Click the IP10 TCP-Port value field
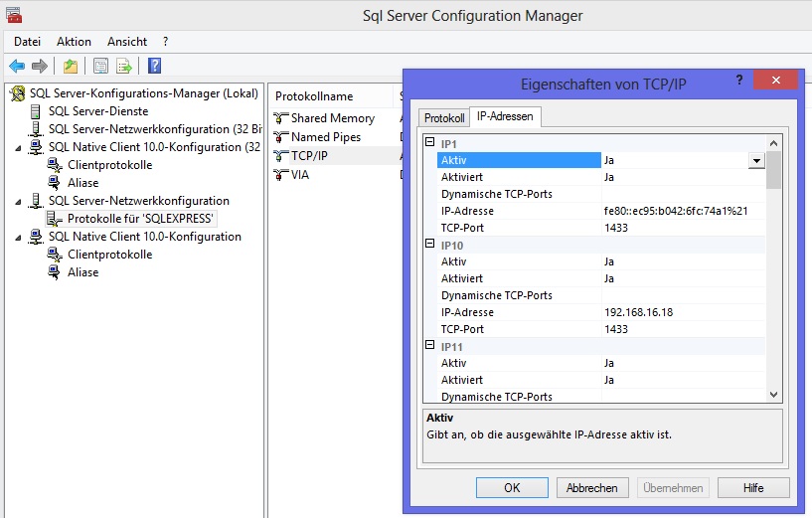The height and width of the screenshot is (518, 812). 684,329
